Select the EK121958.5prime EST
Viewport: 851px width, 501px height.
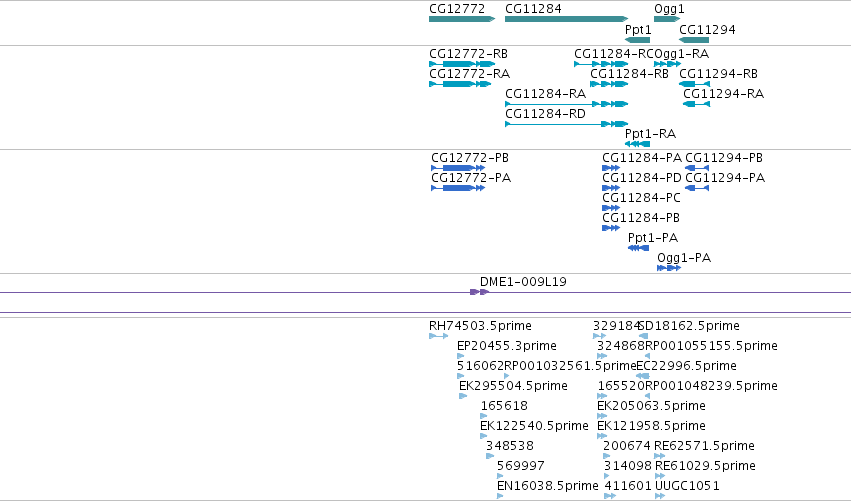pos(602,437)
